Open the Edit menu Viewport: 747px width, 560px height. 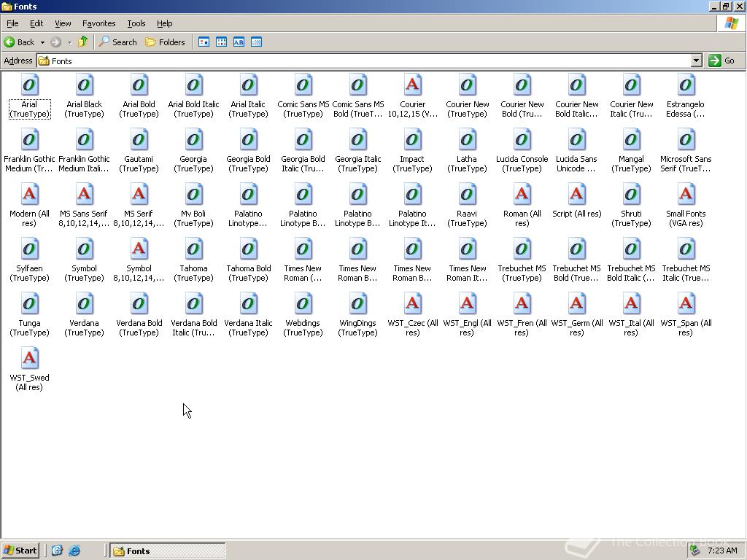36,23
